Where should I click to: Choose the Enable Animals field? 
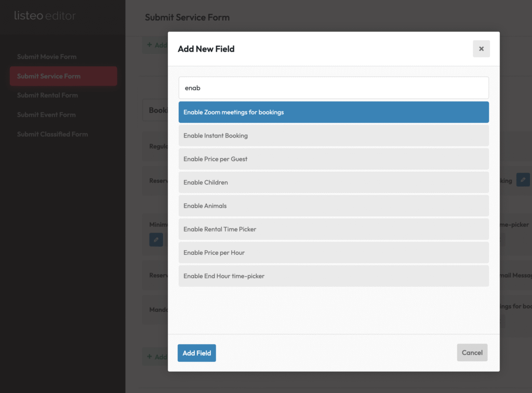click(x=334, y=206)
